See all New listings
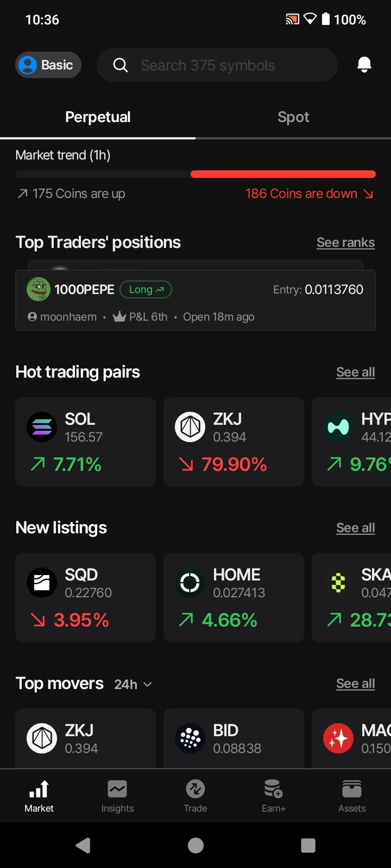Image resolution: width=391 pixels, height=868 pixels. [x=355, y=528]
